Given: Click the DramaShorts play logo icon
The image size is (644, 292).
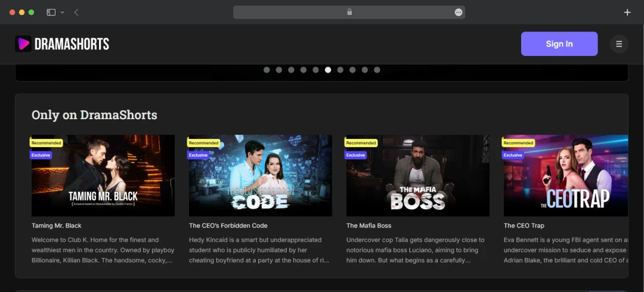Looking at the screenshot, I should point(23,44).
